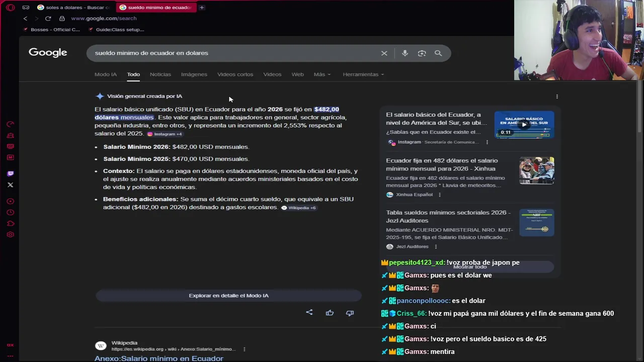Open options for Instagram source card
The image size is (644, 362).
tap(487, 142)
